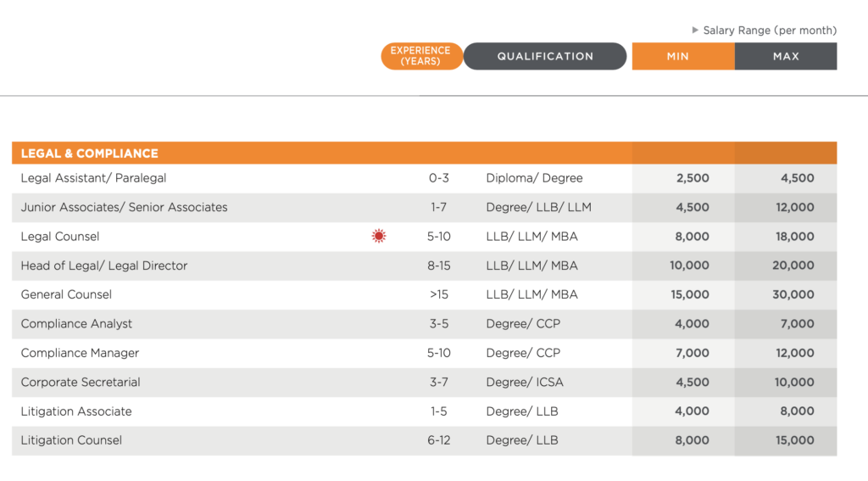The image size is (868, 481).
Task: Click the General Counsel job title
Action: [x=66, y=294]
